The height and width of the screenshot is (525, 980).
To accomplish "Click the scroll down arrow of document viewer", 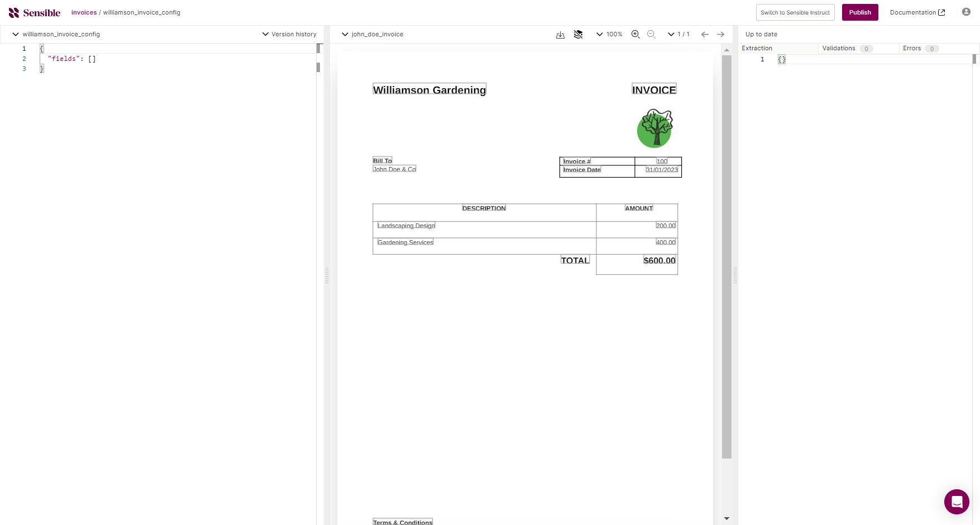I will click(x=726, y=518).
